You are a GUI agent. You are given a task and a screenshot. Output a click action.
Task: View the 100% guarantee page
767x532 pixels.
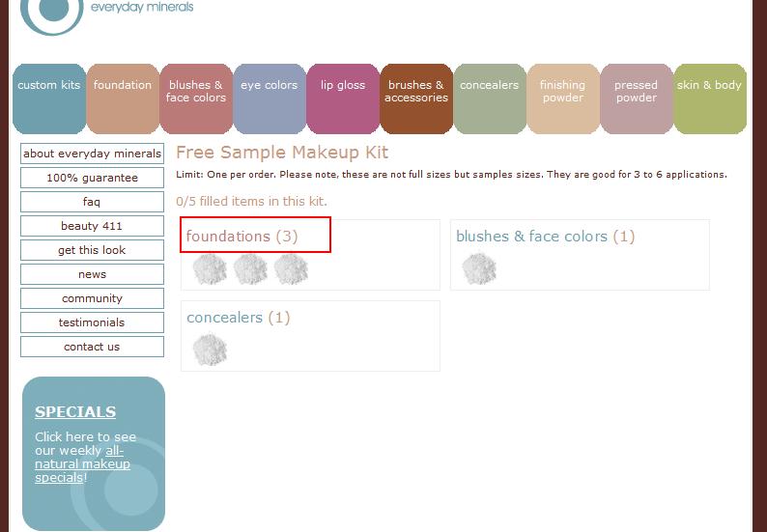coord(92,178)
